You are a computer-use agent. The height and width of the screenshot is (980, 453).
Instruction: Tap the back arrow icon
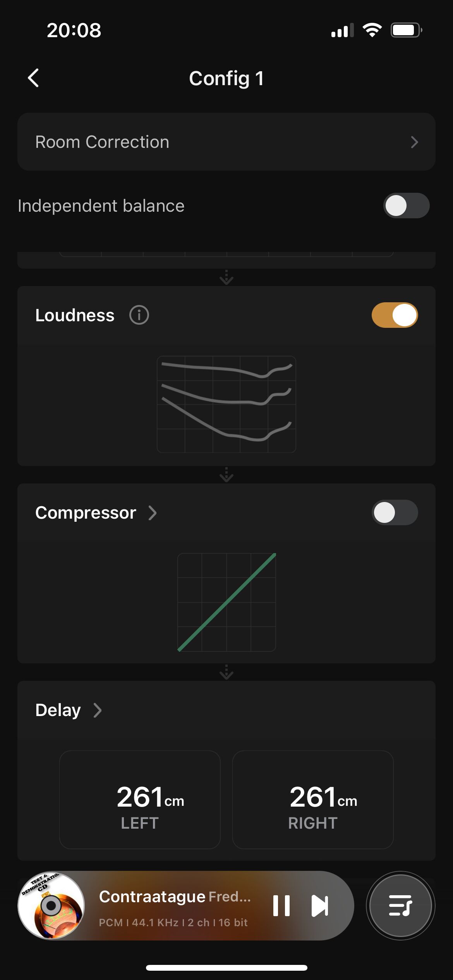click(x=34, y=78)
